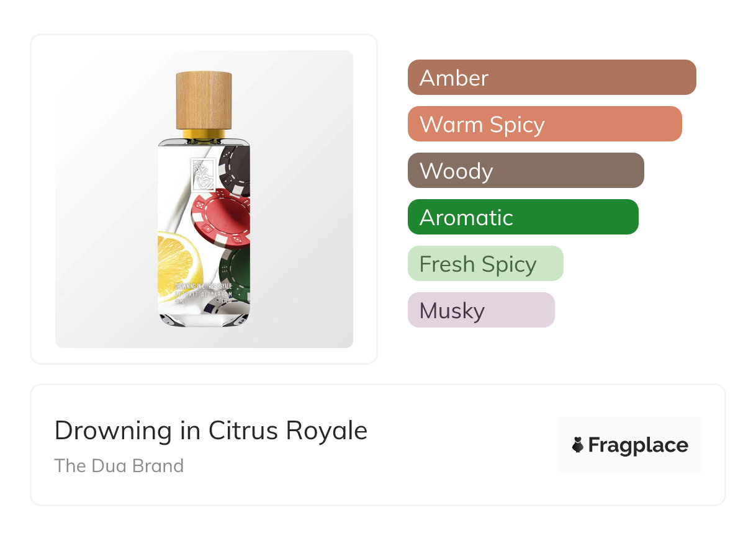
Task: Click The Dua Brand name link
Action: coord(119,466)
